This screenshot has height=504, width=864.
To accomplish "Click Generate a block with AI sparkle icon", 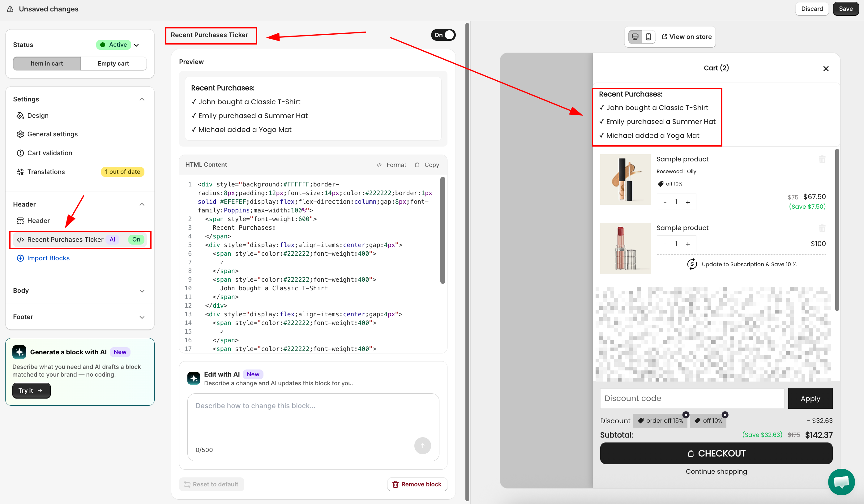I will click(19, 352).
